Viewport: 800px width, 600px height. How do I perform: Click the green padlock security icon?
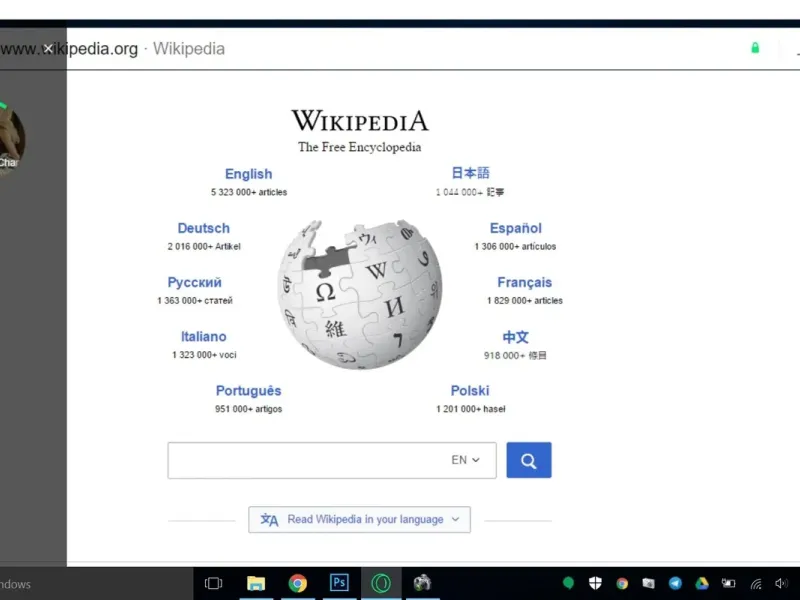755,48
